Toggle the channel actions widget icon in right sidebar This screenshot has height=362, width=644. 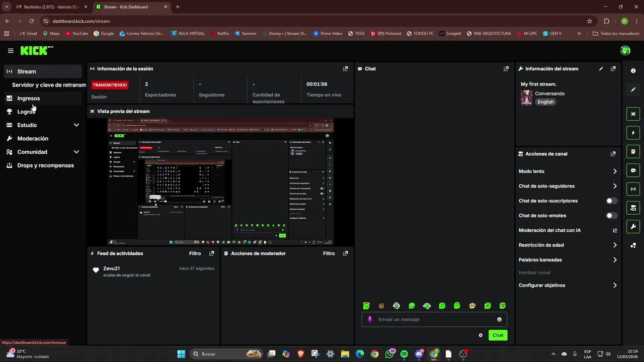pyautogui.click(x=633, y=208)
